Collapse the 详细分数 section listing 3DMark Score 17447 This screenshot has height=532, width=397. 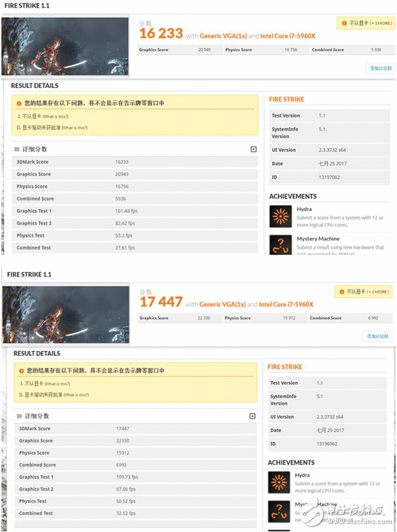(252, 416)
